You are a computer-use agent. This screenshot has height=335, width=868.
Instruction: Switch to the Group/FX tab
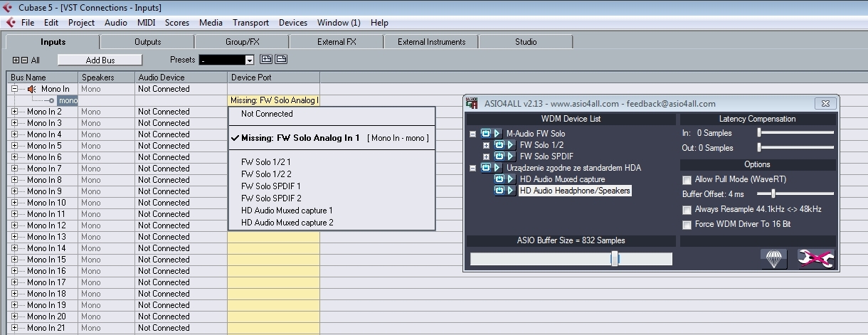pos(243,42)
